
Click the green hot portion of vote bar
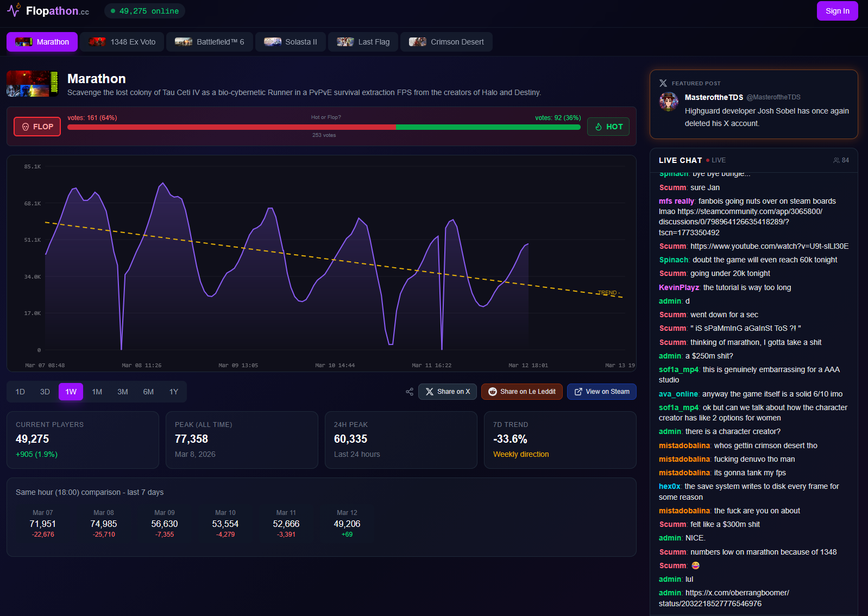[488, 127]
